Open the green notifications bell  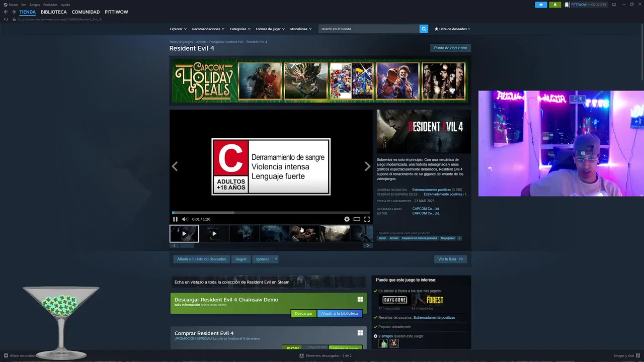coord(555,5)
